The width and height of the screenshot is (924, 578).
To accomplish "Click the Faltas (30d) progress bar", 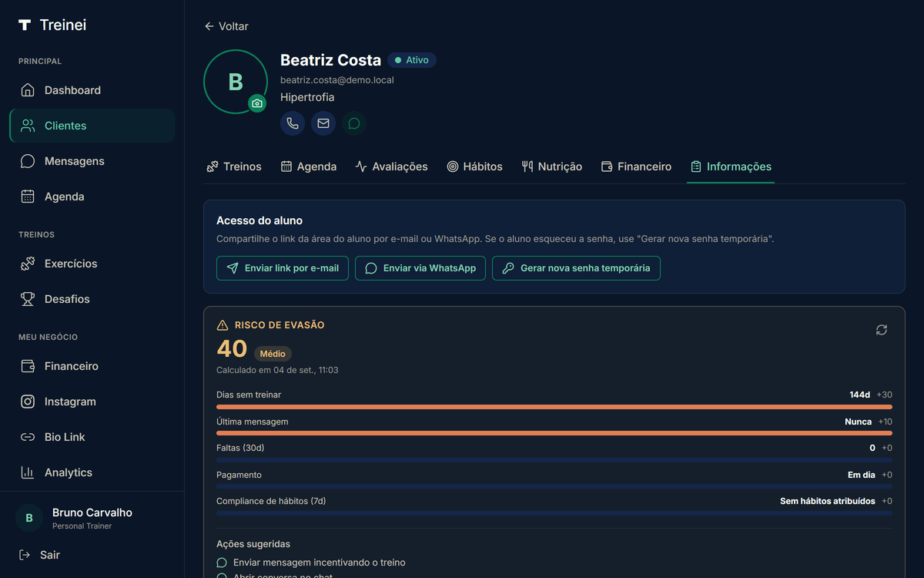I will pyautogui.click(x=554, y=460).
